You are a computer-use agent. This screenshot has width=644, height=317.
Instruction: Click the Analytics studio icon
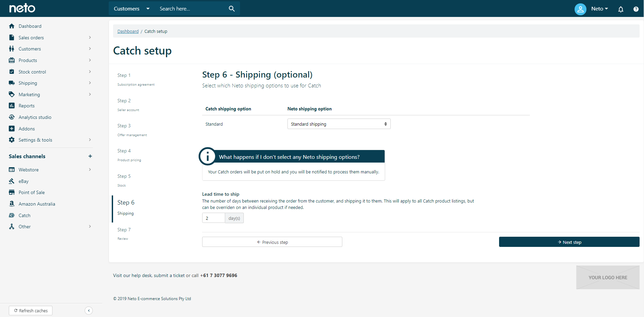(12, 117)
